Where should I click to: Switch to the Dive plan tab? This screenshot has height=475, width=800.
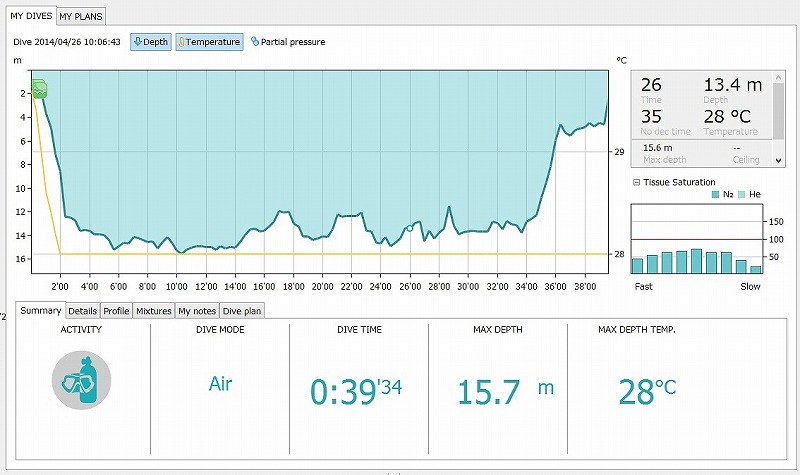[242, 311]
